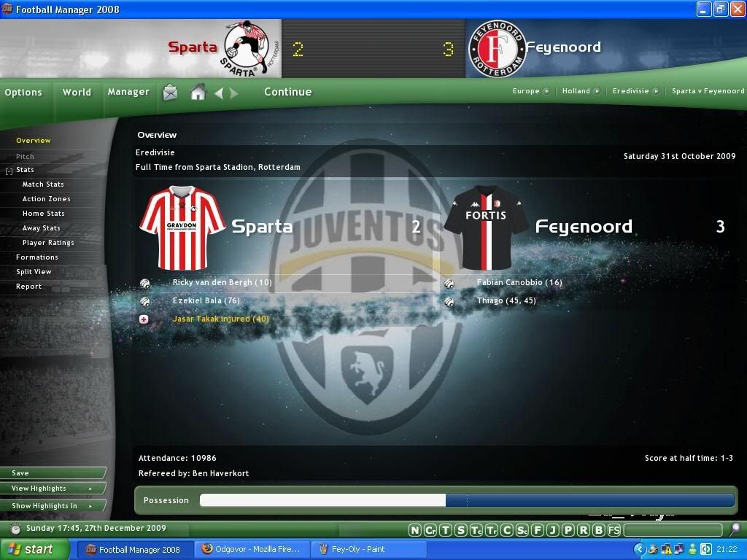Open Match Stats in sidebar
The width and height of the screenshot is (747, 560).
point(43,184)
